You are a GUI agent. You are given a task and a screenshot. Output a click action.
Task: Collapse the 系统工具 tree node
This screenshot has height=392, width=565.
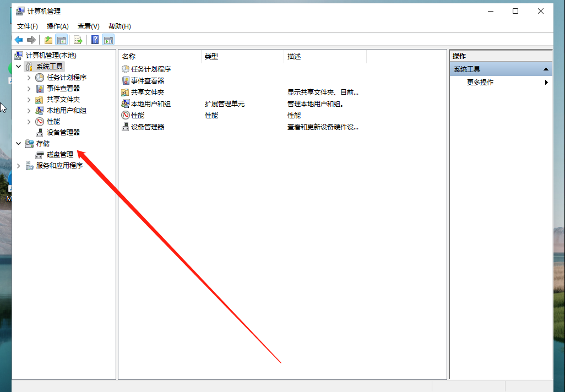point(18,66)
